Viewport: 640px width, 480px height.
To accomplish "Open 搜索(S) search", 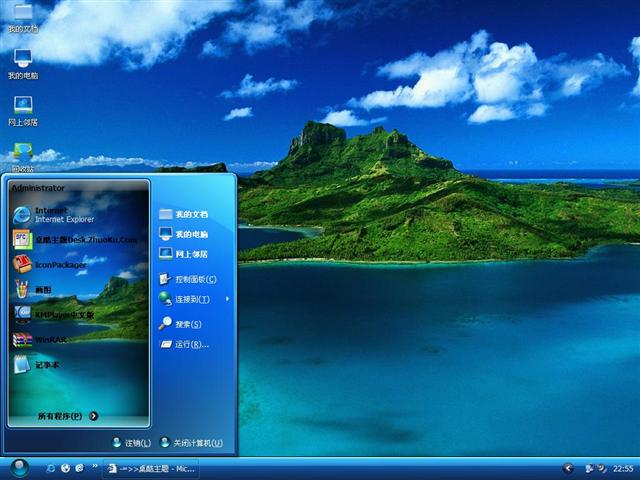I will click(180, 324).
